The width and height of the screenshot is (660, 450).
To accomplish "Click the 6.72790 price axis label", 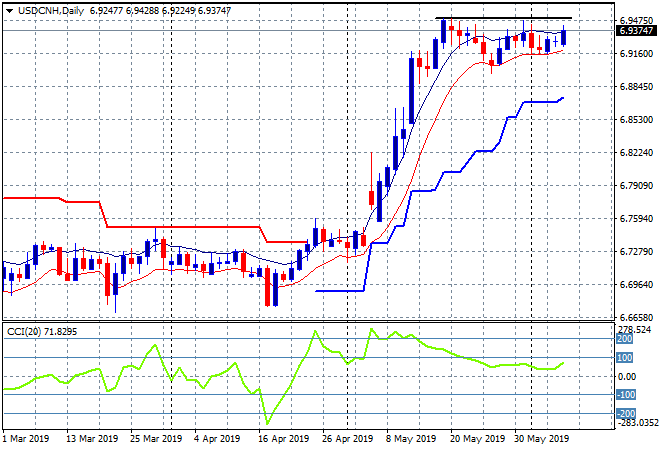I will pyautogui.click(x=636, y=252).
